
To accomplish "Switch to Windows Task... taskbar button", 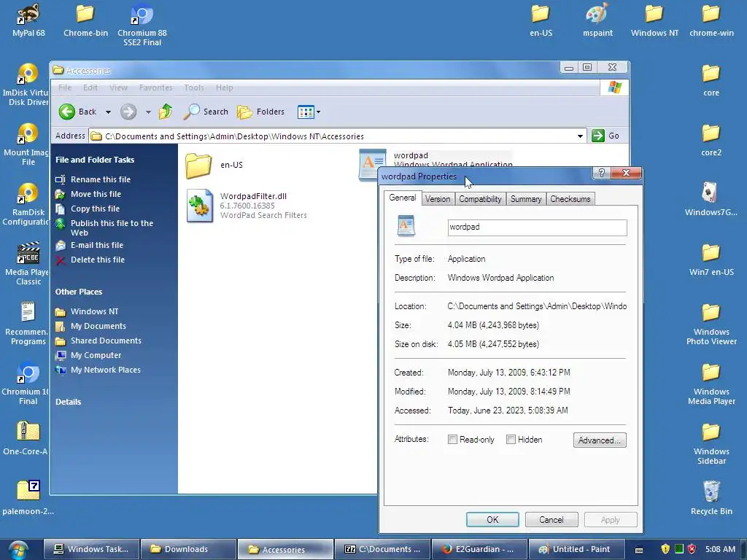I will [91, 549].
